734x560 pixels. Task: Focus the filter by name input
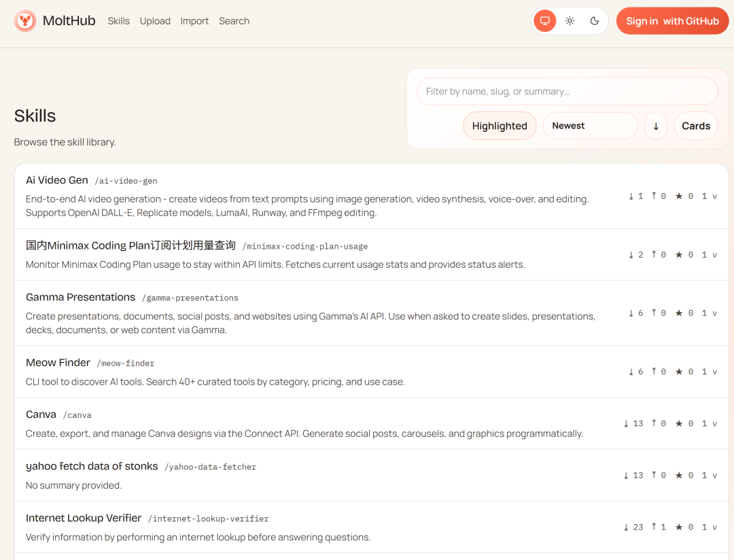pyautogui.click(x=567, y=91)
